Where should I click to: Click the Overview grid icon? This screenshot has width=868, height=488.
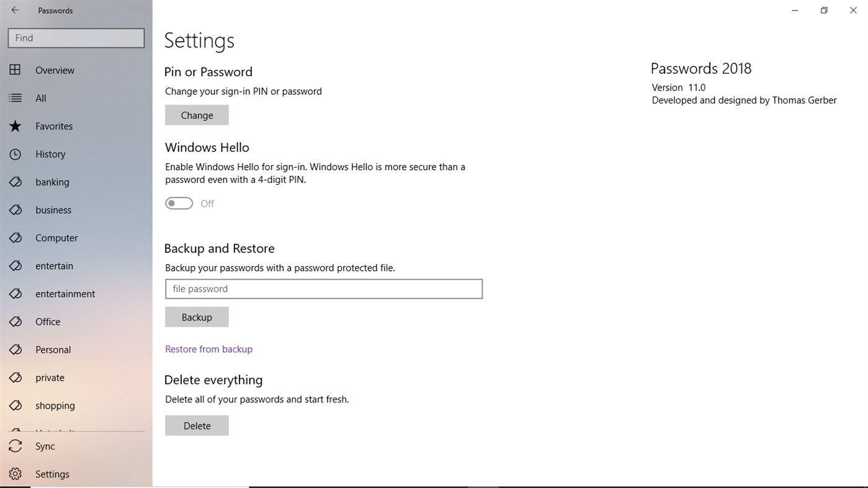pos(15,70)
